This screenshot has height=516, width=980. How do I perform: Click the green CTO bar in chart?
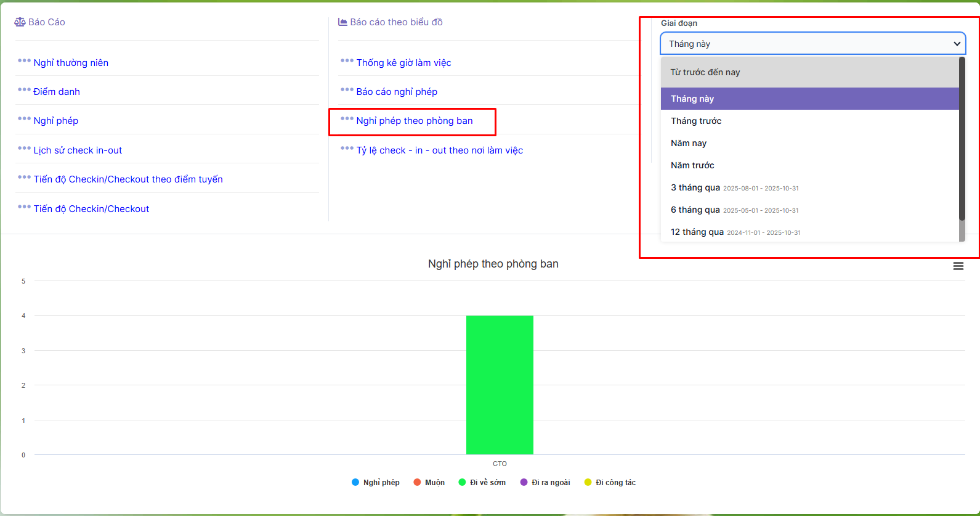pyautogui.click(x=500, y=385)
